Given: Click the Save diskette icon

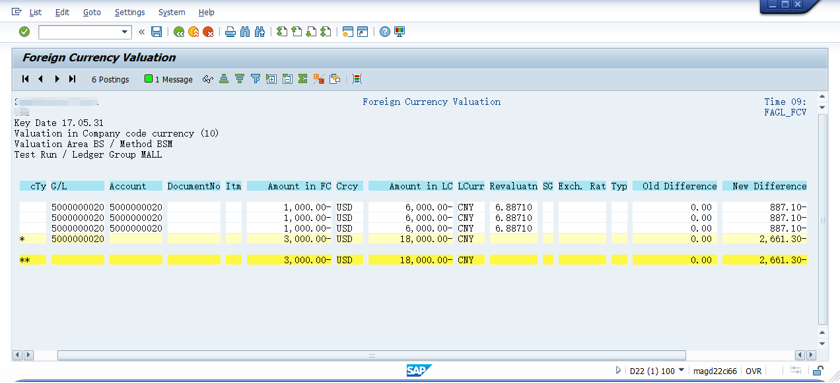Looking at the screenshot, I should 156,32.
